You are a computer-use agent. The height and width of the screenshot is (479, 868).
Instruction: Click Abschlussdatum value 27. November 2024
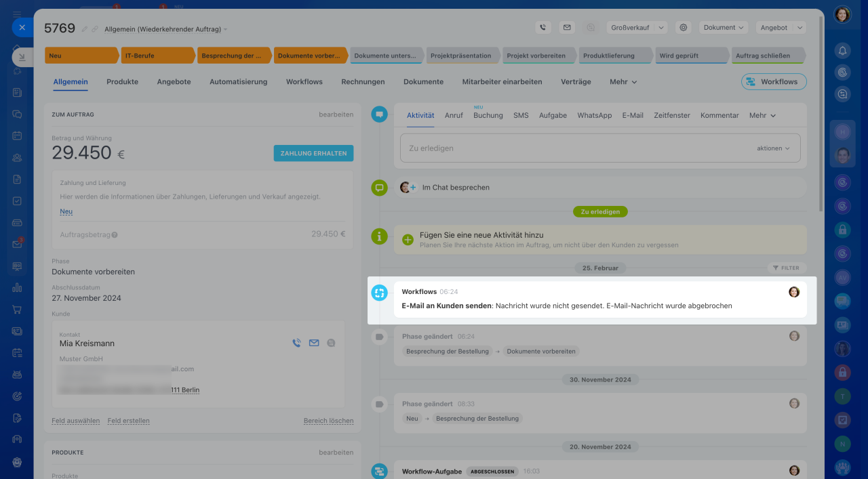click(86, 298)
